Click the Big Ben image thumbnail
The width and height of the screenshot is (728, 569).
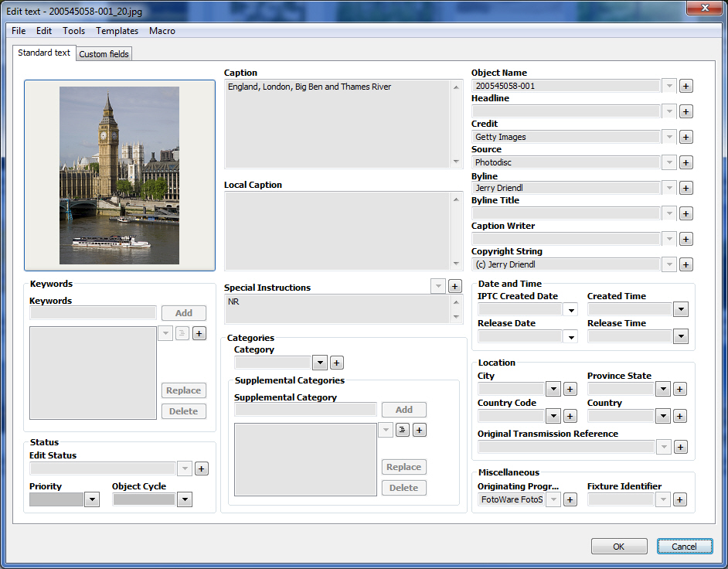[119, 175]
